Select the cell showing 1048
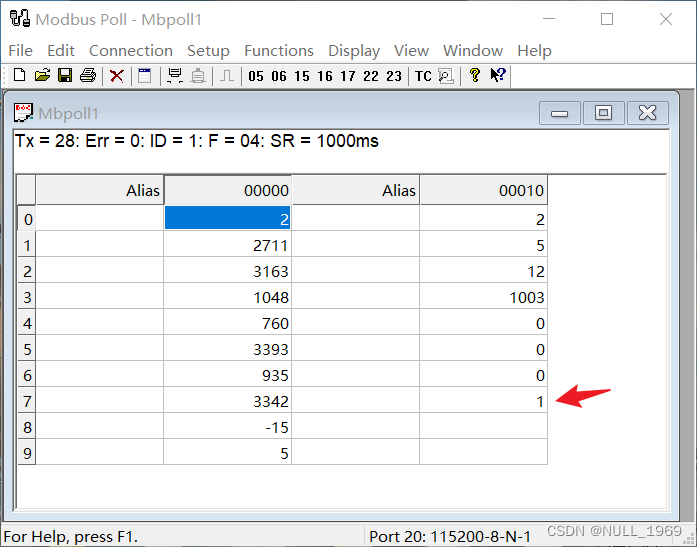Image resolution: width=697 pixels, height=547 pixels. point(228,296)
